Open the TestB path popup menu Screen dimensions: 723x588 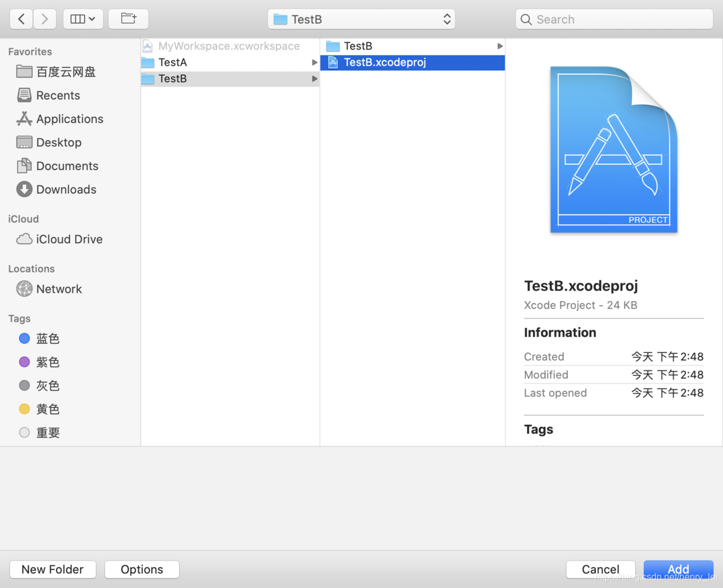click(361, 19)
